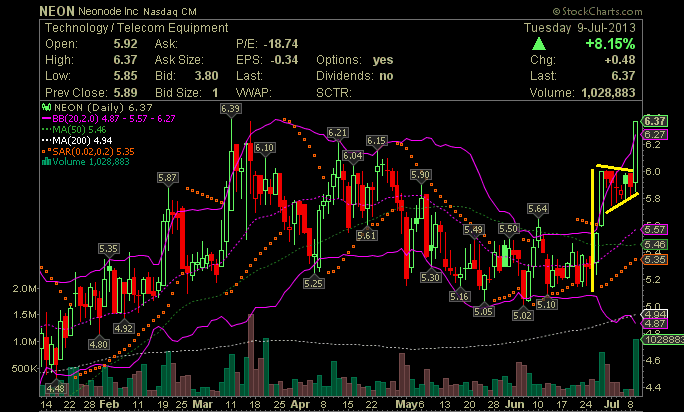Click the 6.39 peak price label
The height and width of the screenshot is (412, 684).
(x=230, y=108)
